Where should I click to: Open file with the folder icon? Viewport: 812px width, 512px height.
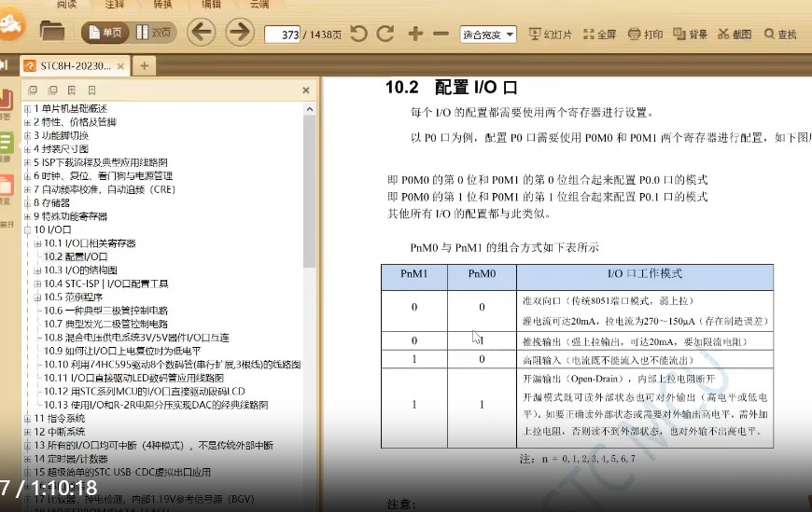(x=52, y=32)
